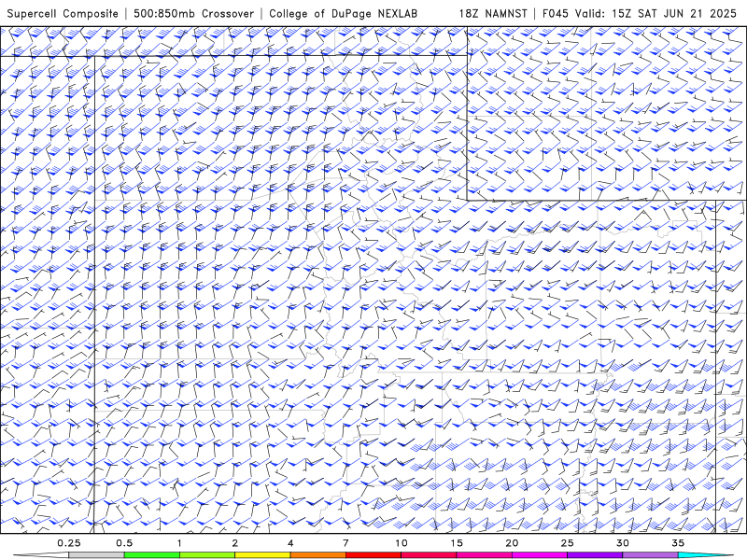This screenshot has width=747, height=560.
Task: Click the yellow legend swatch between 2 and 4
Action: (x=262, y=555)
